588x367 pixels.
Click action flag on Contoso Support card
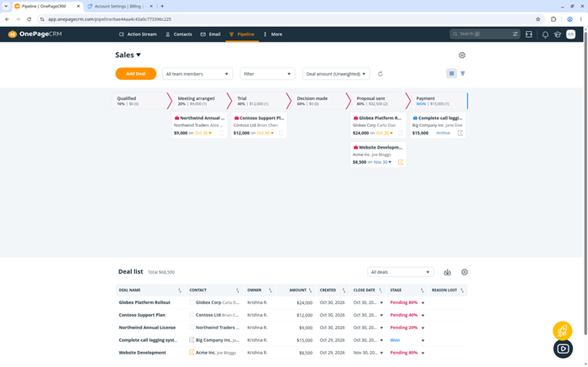coord(281,133)
